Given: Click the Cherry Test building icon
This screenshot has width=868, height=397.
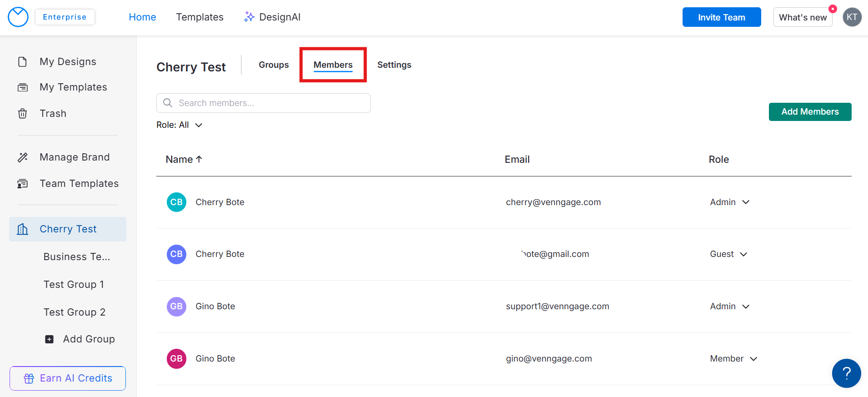Looking at the screenshot, I should (23, 229).
